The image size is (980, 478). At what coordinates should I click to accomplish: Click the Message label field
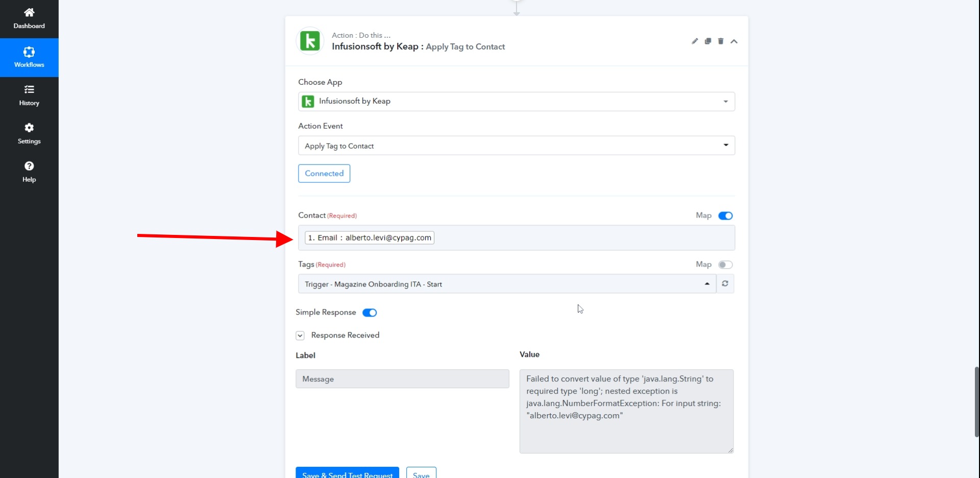pyautogui.click(x=402, y=379)
